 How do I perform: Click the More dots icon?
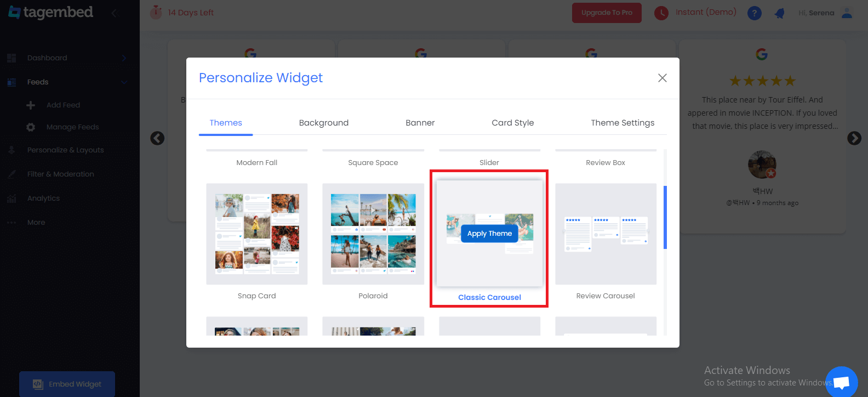pyautogui.click(x=12, y=223)
